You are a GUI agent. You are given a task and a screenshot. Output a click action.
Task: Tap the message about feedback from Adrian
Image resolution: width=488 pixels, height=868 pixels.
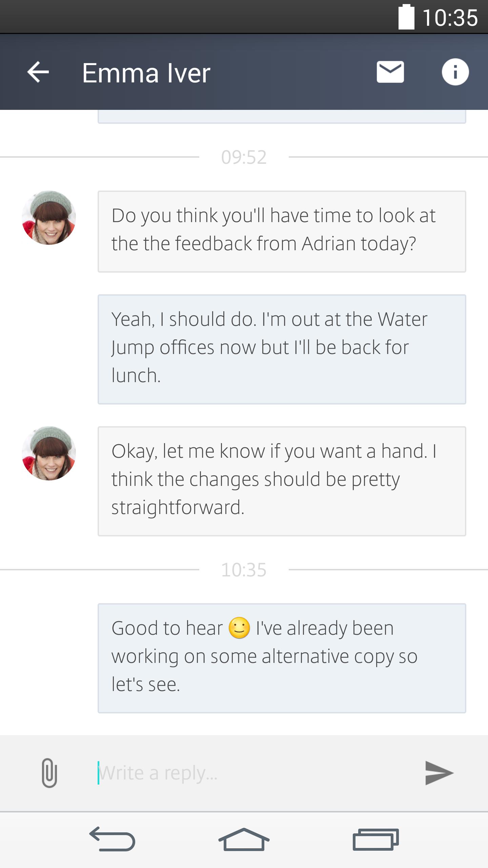(282, 231)
